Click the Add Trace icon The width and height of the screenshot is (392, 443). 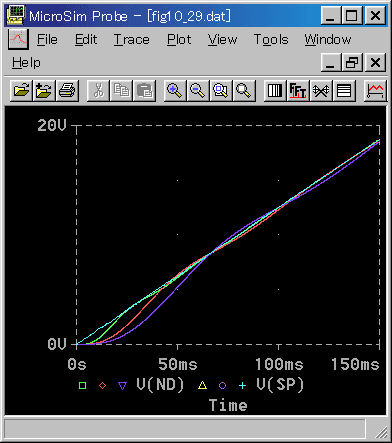[375, 90]
